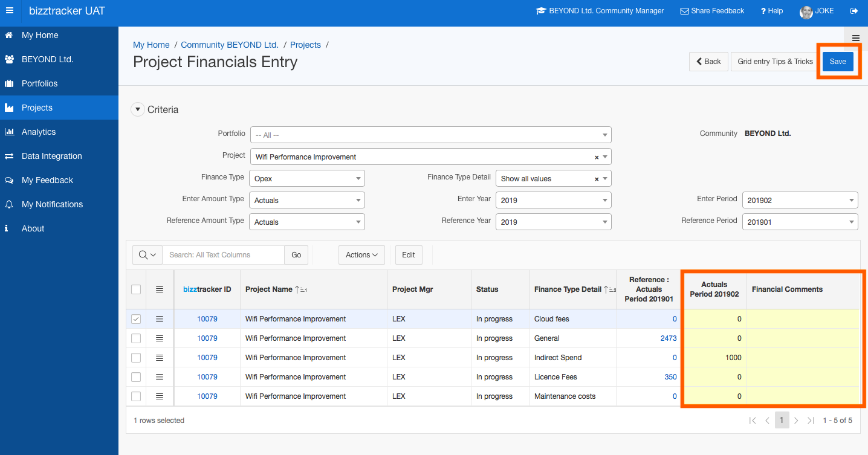Click the sign out icon
Viewport: 868px width, 455px height.
click(x=854, y=11)
